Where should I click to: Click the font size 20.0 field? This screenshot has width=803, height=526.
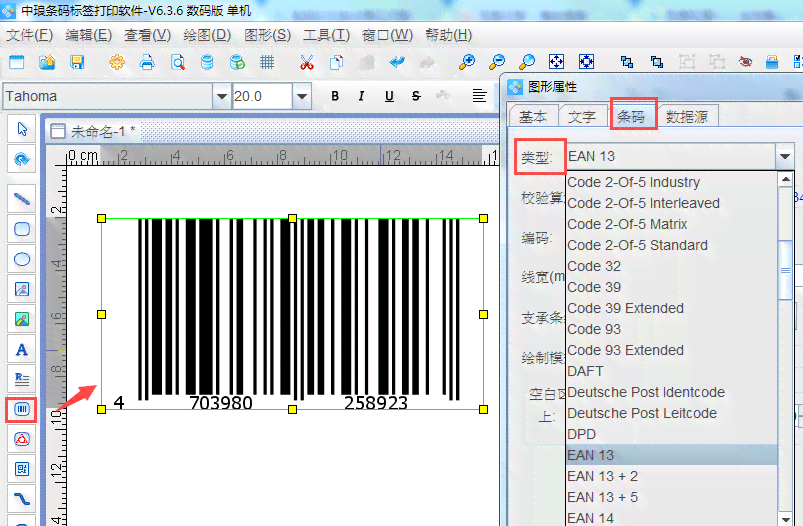[x=262, y=96]
